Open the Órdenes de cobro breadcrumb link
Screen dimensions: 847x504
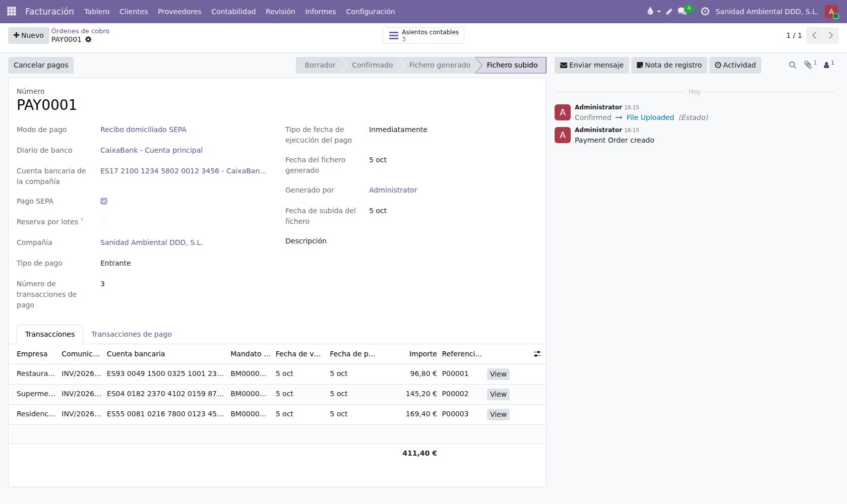[x=80, y=31]
